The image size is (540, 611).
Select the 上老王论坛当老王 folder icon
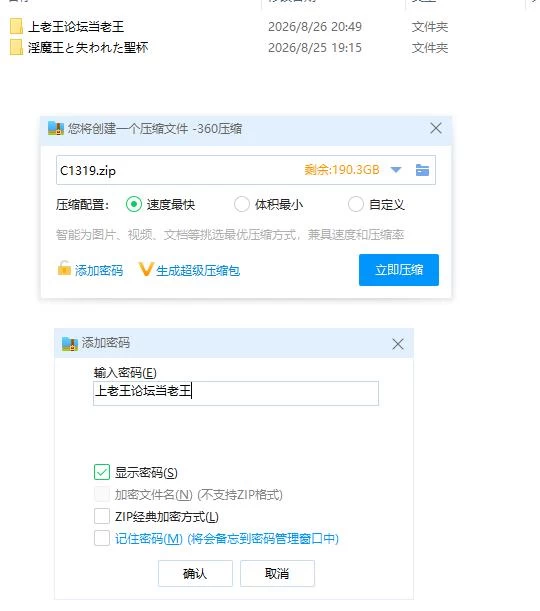tap(16, 26)
